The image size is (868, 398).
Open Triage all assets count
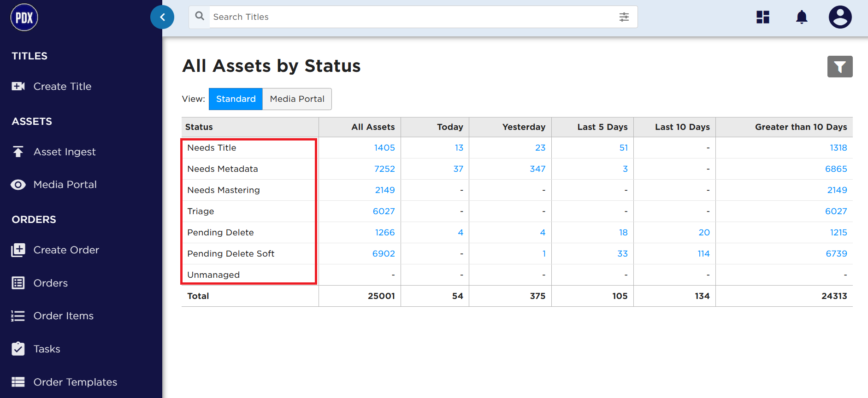[x=384, y=211]
